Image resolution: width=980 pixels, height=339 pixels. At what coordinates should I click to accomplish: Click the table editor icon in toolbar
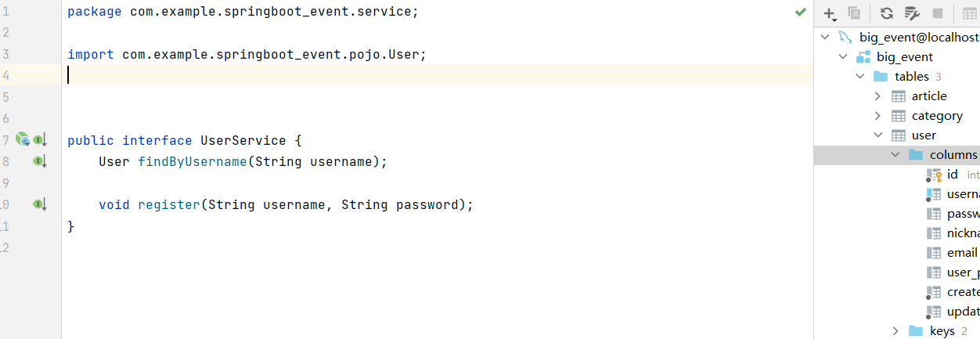[969, 13]
